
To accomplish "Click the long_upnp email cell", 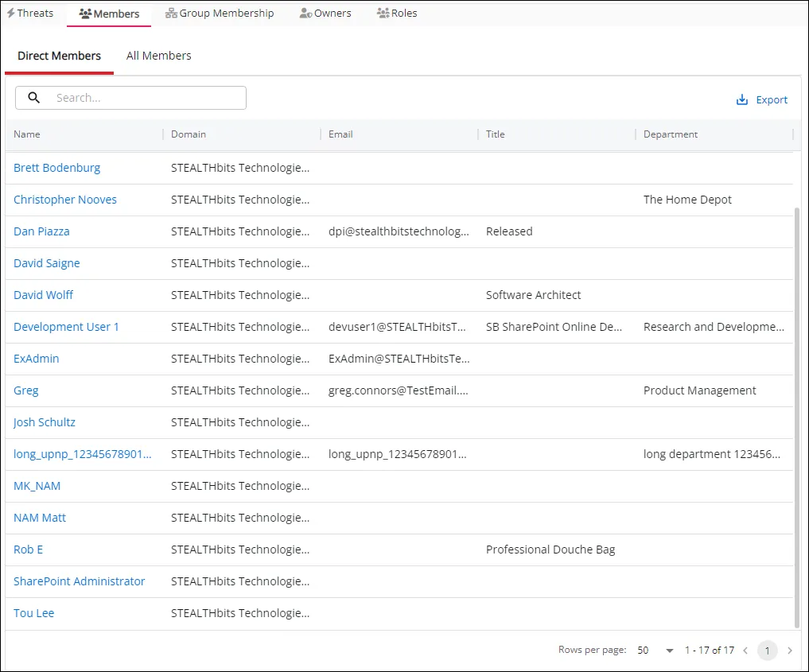I will click(397, 454).
